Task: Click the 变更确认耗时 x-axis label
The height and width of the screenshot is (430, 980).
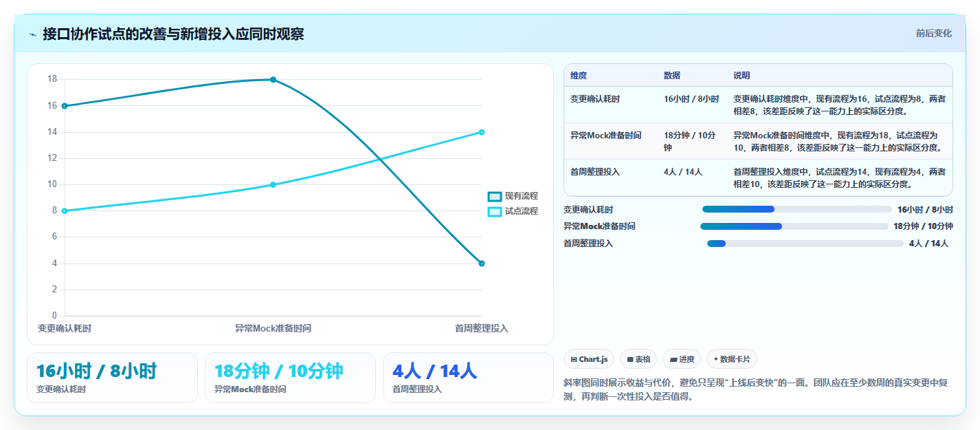Action: click(65, 328)
